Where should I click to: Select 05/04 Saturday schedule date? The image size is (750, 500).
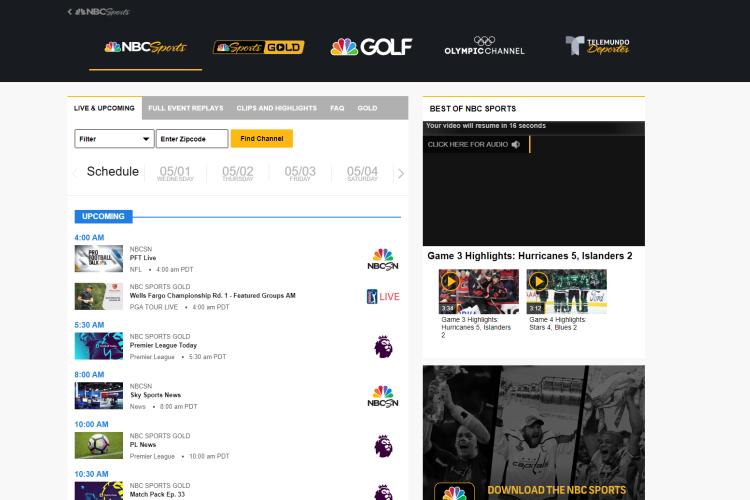(x=362, y=173)
